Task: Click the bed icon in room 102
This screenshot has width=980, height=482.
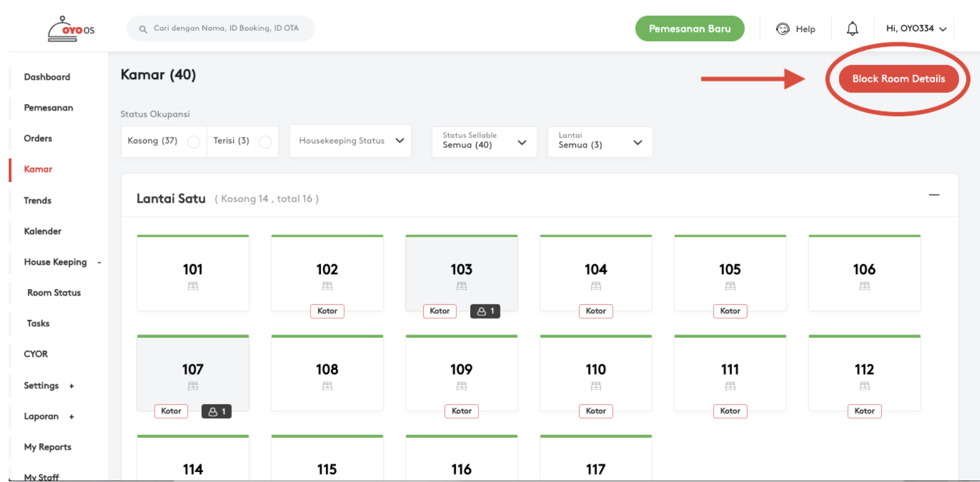Action: click(x=327, y=286)
